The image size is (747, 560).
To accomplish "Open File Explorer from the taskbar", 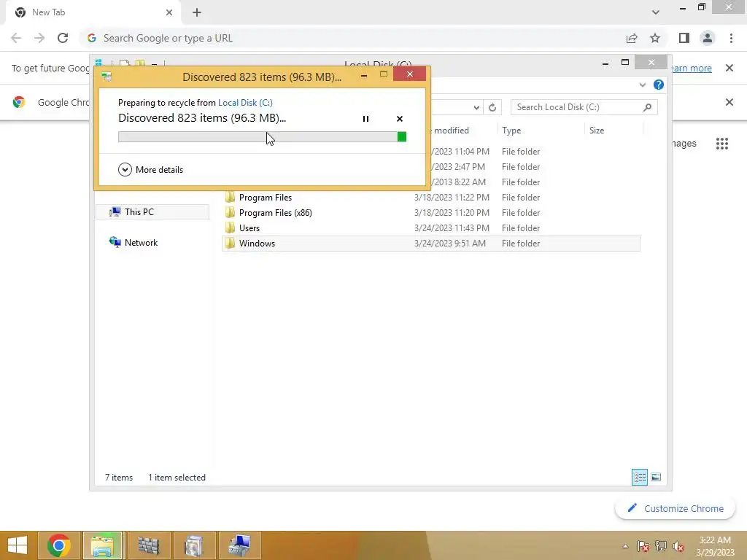I will coord(104,545).
